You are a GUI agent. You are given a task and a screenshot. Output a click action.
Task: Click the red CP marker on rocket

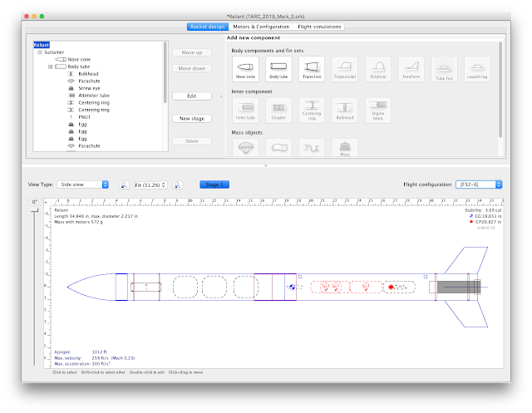point(391,288)
